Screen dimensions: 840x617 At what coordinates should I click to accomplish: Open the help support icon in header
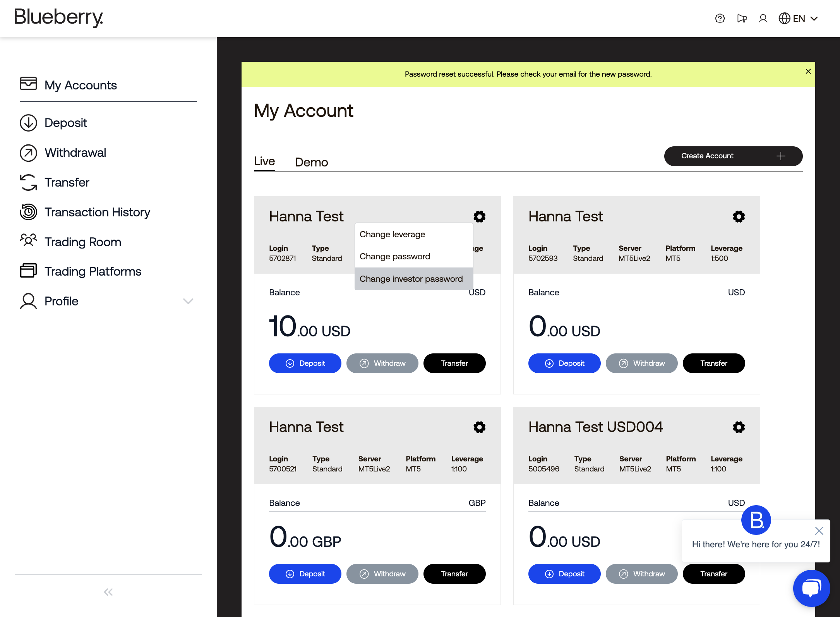pyautogui.click(x=720, y=19)
